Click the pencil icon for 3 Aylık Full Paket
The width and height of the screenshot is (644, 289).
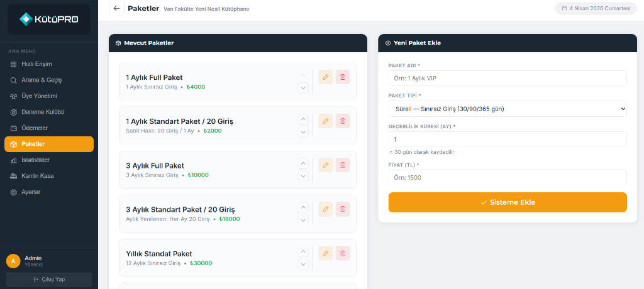pos(325,165)
